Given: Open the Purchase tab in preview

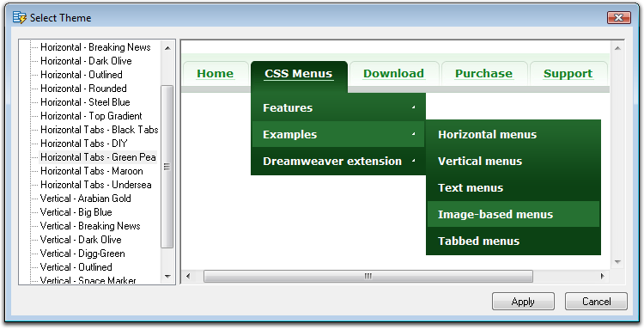Looking at the screenshot, I should coord(483,74).
